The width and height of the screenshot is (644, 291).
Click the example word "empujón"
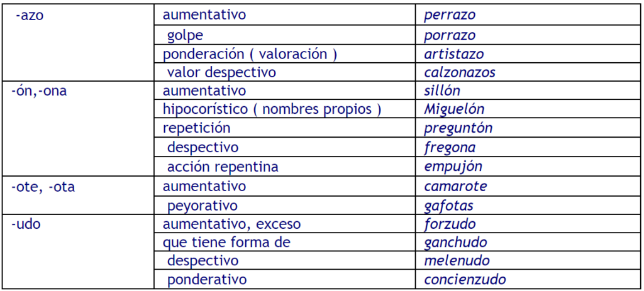[453, 167]
